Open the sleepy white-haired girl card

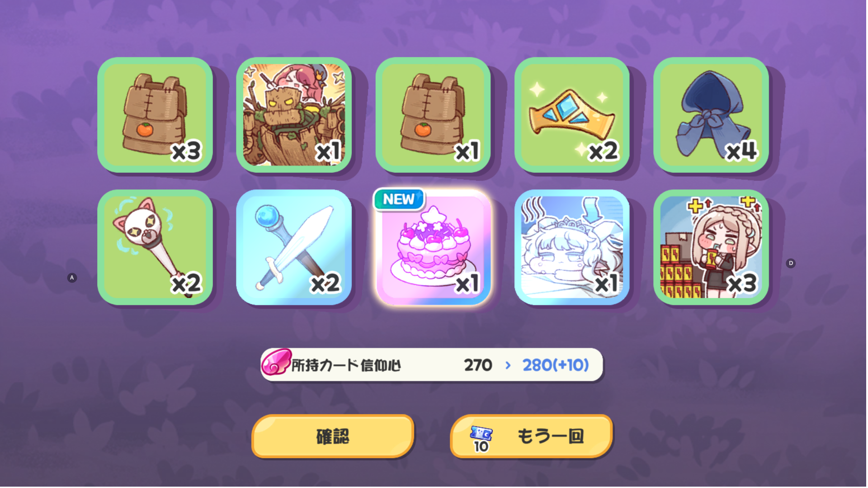pyautogui.click(x=572, y=247)
